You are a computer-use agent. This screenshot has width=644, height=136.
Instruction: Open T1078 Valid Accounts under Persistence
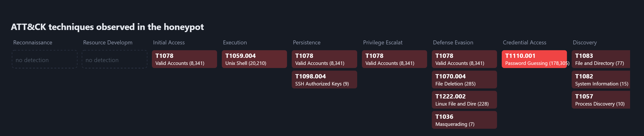click(324, 59)
